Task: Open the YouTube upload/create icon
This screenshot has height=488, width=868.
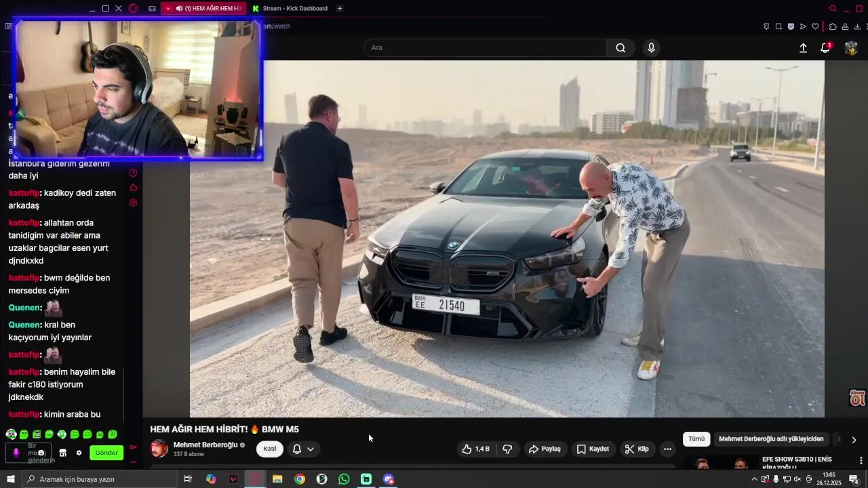Action: 803,47
